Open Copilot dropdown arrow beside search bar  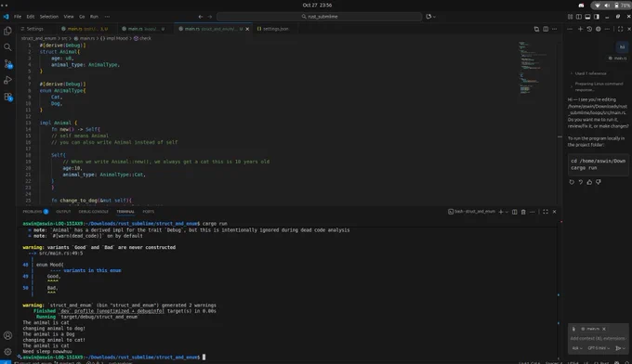point(434,17)
